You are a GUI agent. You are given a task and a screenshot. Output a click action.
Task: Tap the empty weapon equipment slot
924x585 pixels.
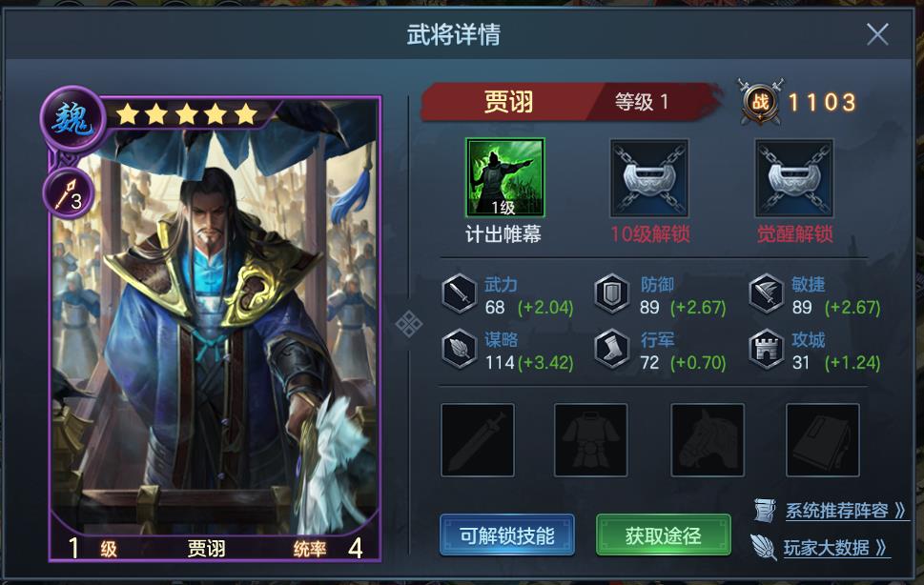click(x=478, y=439)
